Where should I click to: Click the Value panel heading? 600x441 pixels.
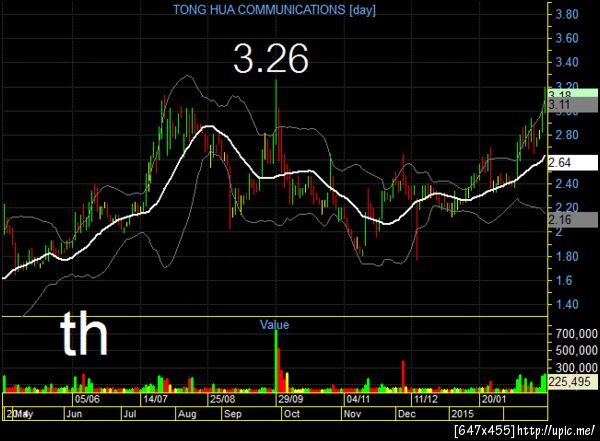click(274, 325)
